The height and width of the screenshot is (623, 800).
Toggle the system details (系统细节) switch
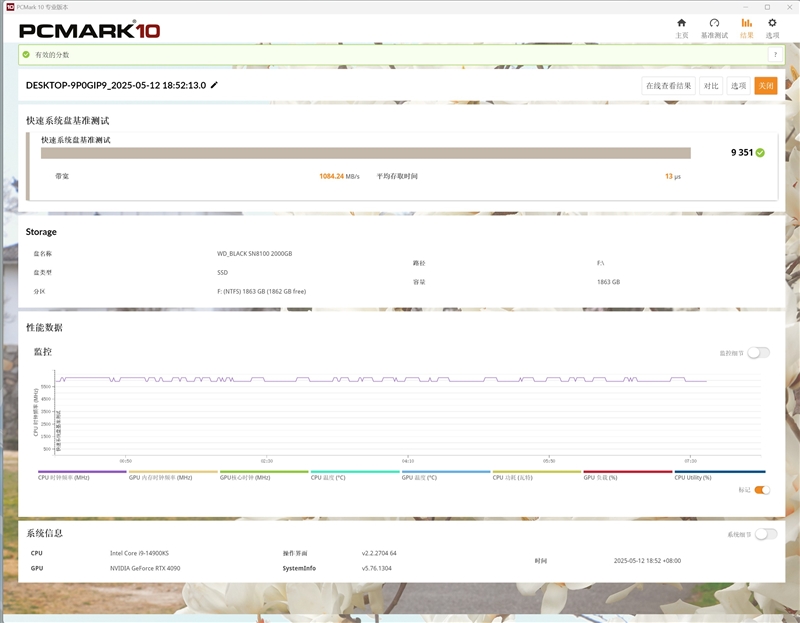766,534
